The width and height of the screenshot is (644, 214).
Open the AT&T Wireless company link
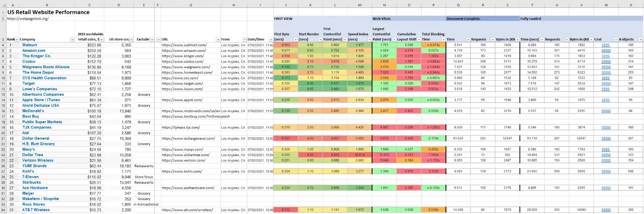pos(36,210)
